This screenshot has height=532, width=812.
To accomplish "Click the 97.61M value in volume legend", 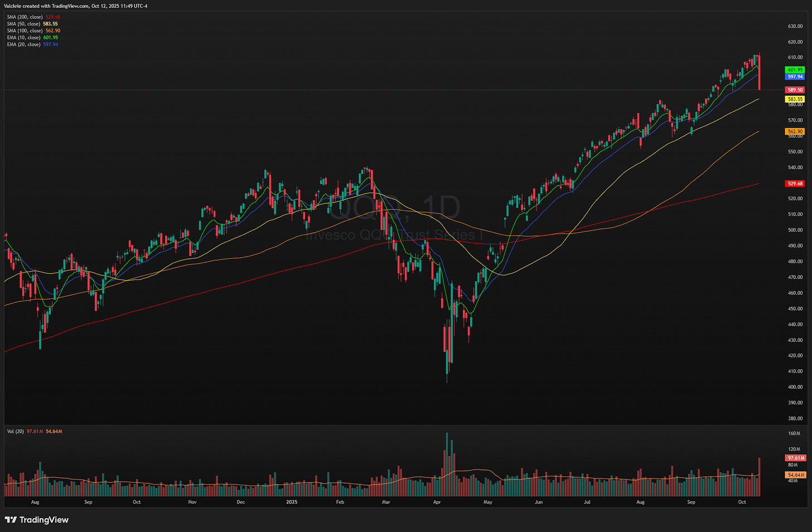I will point(35,432).
